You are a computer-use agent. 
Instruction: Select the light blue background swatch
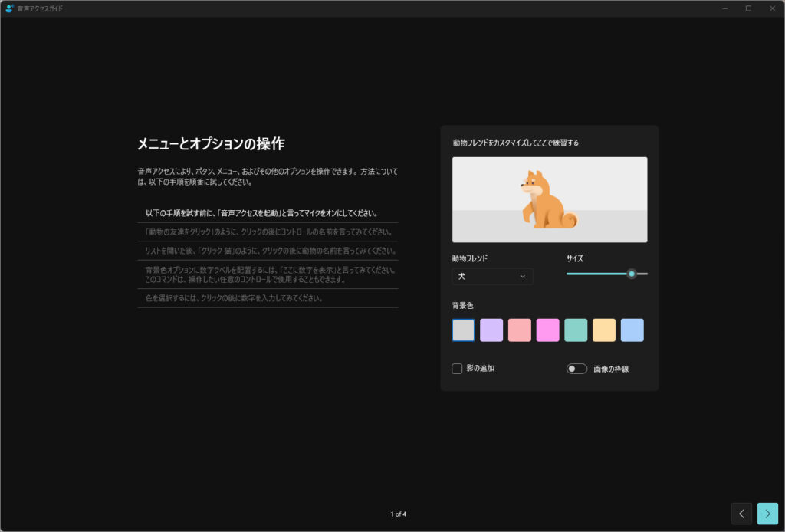point(632,330)
